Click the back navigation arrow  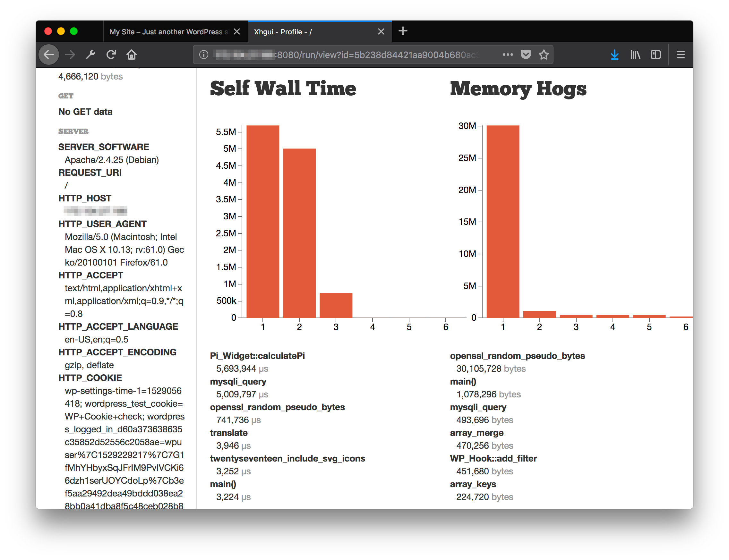(48, 54)
